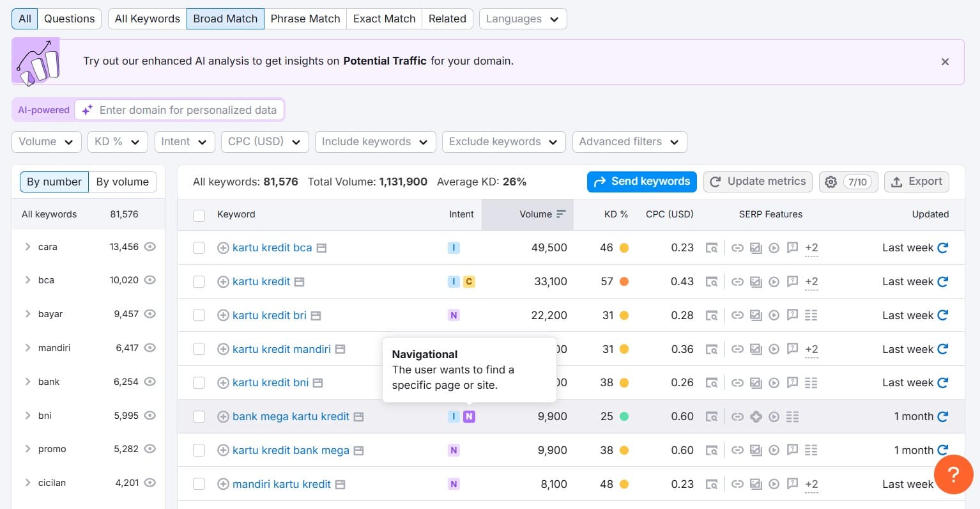Select all keywords header checkbox
The image size is (980, 509).
point(199,215)
